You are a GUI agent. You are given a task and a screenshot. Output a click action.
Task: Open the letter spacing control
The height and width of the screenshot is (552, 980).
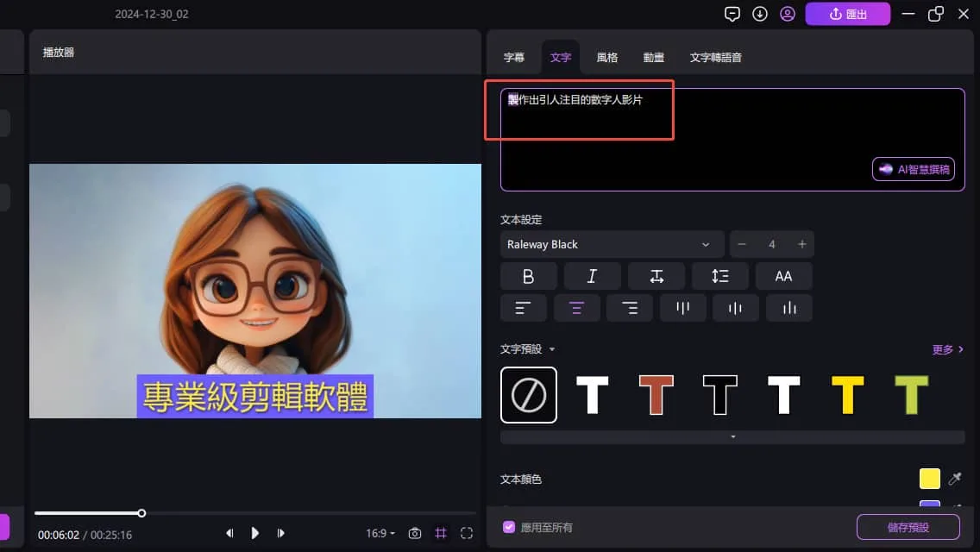(x=656, y=276)
